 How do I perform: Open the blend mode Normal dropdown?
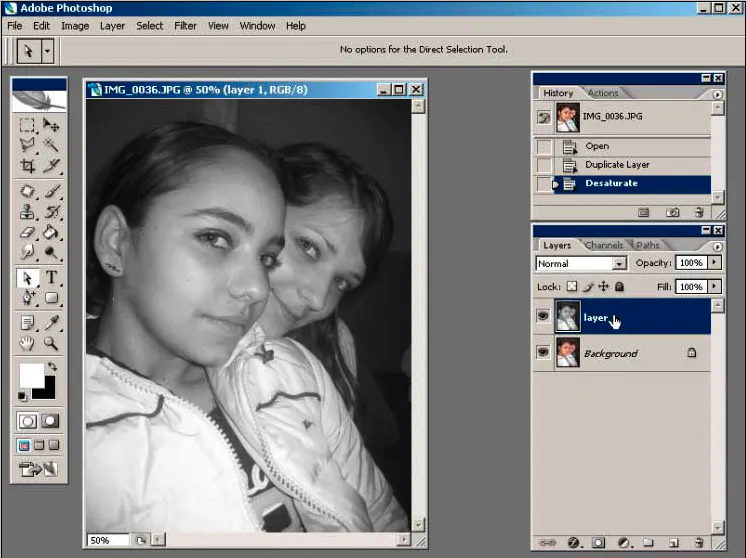(x=618, y=264)
